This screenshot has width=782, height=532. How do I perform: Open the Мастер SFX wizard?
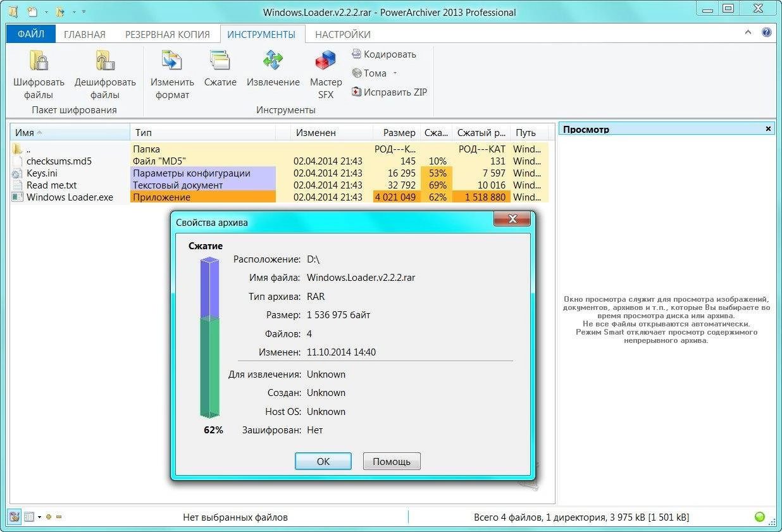coord(326,75)
